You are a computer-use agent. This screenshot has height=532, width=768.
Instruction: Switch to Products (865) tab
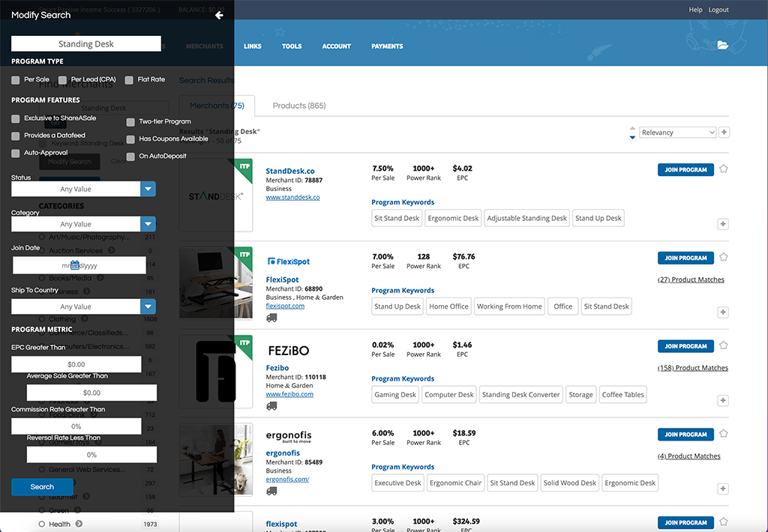point(298,105)
